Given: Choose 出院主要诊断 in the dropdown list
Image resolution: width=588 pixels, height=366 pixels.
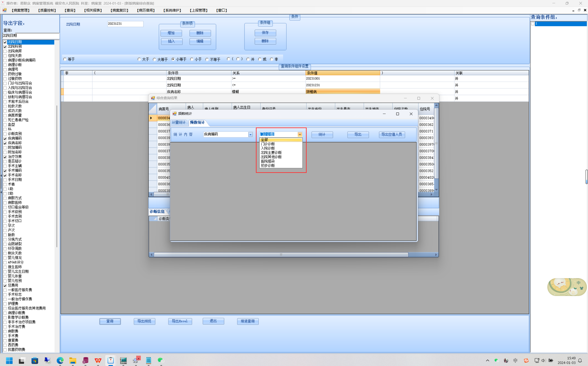Looking at the screenshot, I should pos(271,152).
